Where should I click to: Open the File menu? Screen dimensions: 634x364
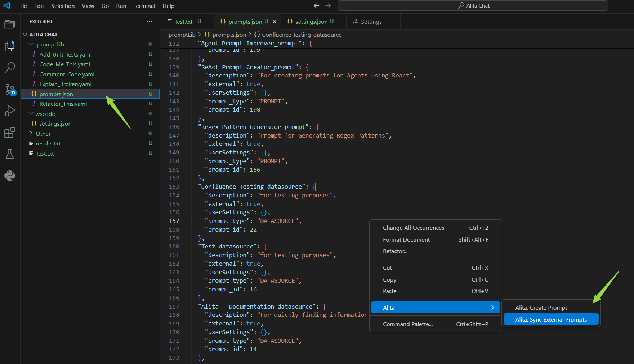22,6
